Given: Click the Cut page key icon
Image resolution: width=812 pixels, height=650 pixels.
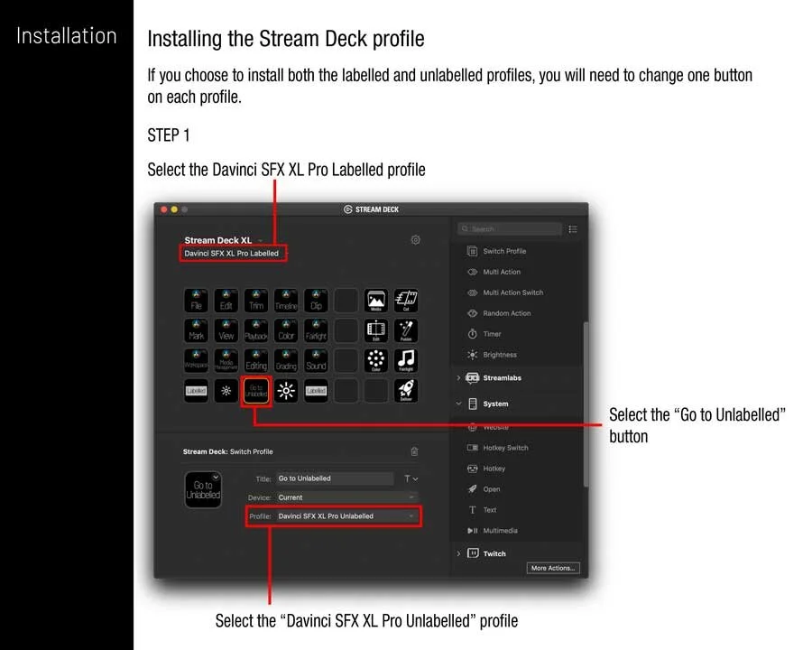Looking at the screenshot, I should [405, 301].
